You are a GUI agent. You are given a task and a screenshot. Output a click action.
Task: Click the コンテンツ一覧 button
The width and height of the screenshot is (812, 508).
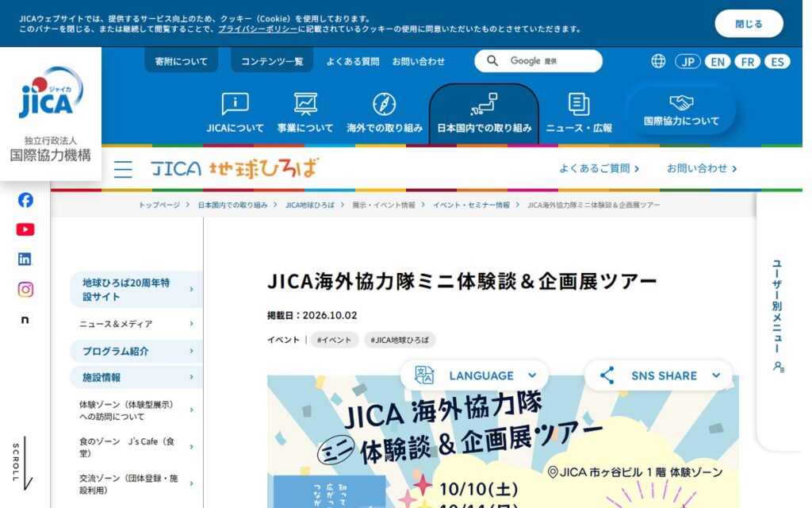coord(272,61)
